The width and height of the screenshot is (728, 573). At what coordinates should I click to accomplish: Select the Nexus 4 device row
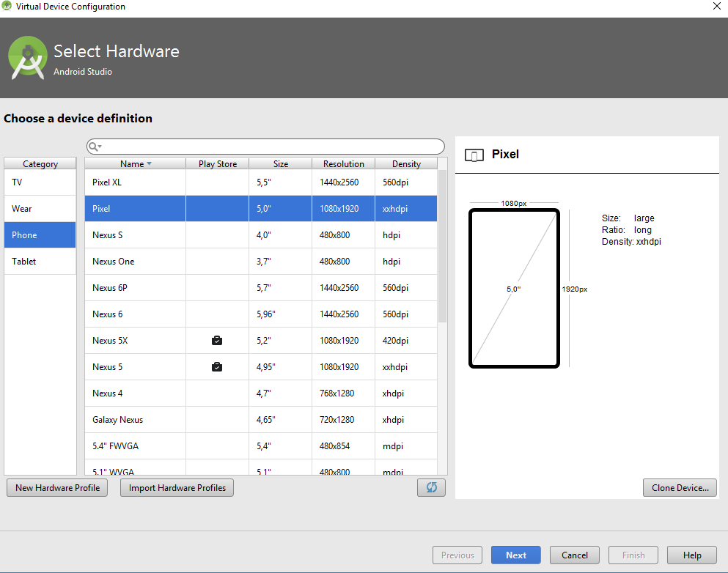(261, 393)
